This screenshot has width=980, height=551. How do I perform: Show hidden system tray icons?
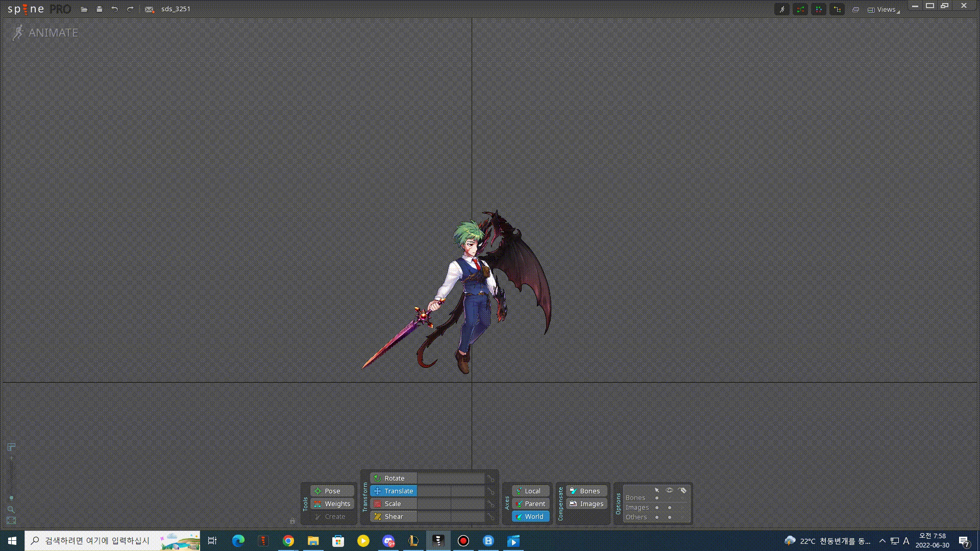[x=882, y=541]
